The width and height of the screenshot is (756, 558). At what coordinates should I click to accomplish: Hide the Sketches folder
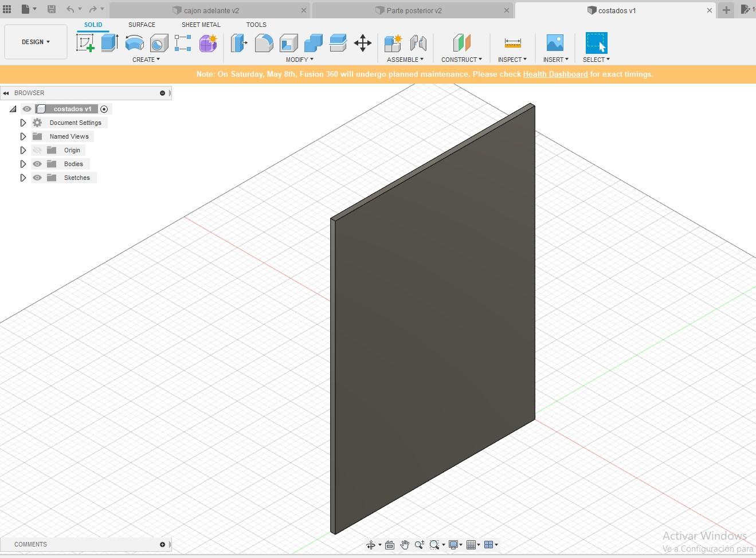pos(37,178)
